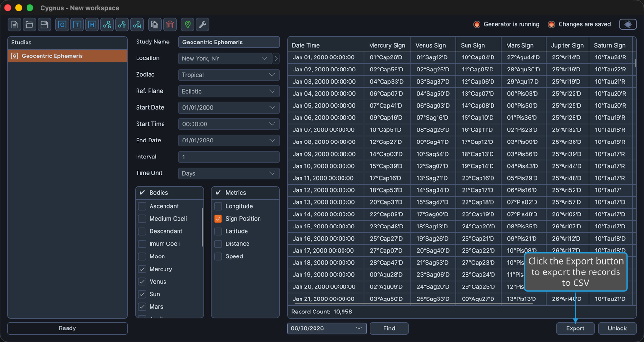Toggle the light/dark theme sun icon

(x=628, y=24)
